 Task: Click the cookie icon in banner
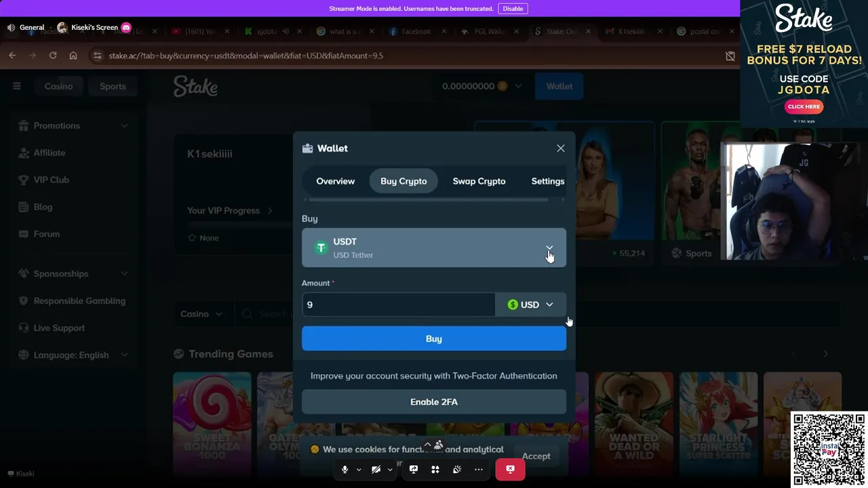[x=315, y=449]
